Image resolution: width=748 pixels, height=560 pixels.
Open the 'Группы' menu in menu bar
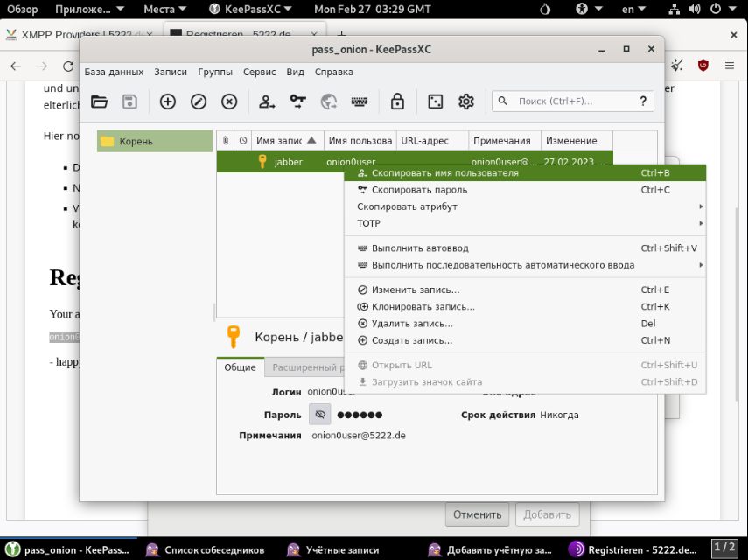click(215, 72)
